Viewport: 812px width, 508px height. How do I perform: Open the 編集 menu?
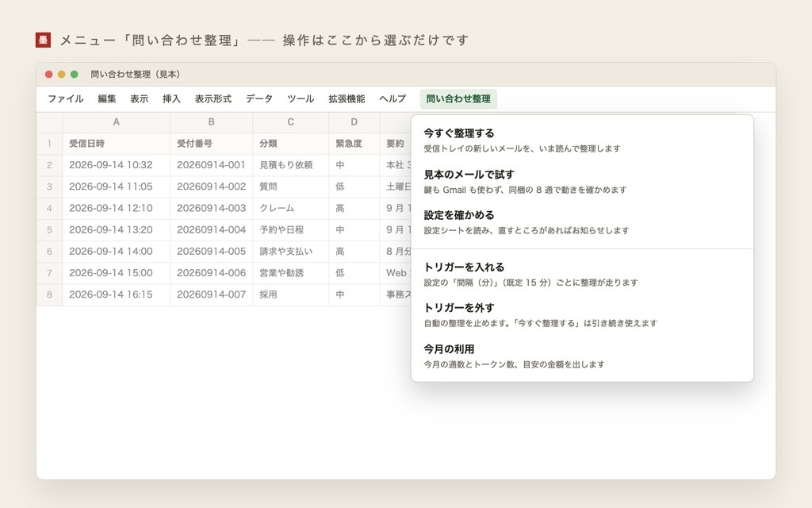(107, 98)
